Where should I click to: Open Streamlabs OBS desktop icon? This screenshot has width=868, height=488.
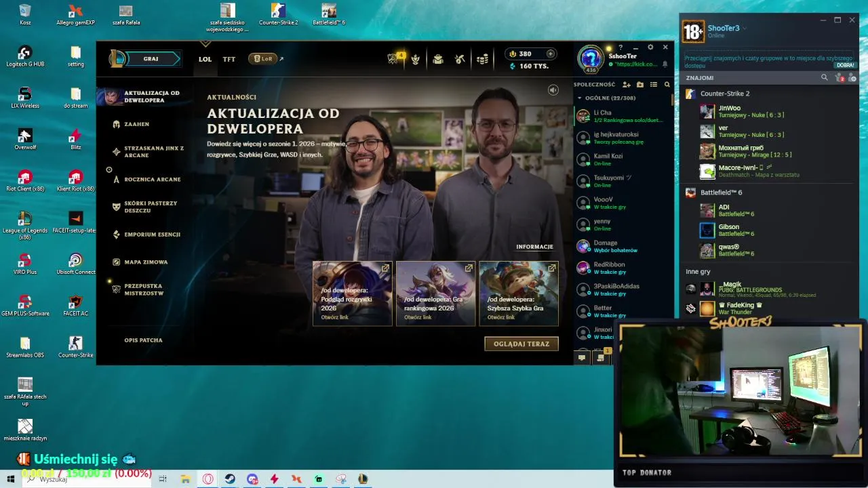[x=25, y=348]
